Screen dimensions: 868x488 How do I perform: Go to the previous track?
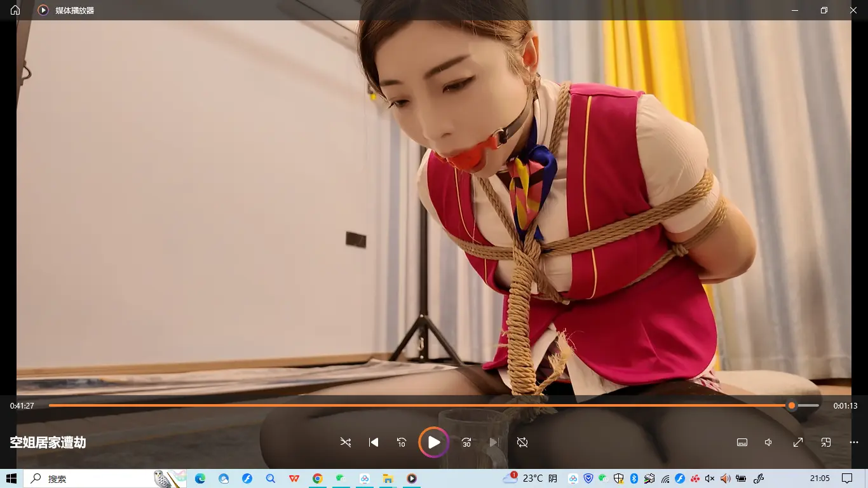[374, 442]
